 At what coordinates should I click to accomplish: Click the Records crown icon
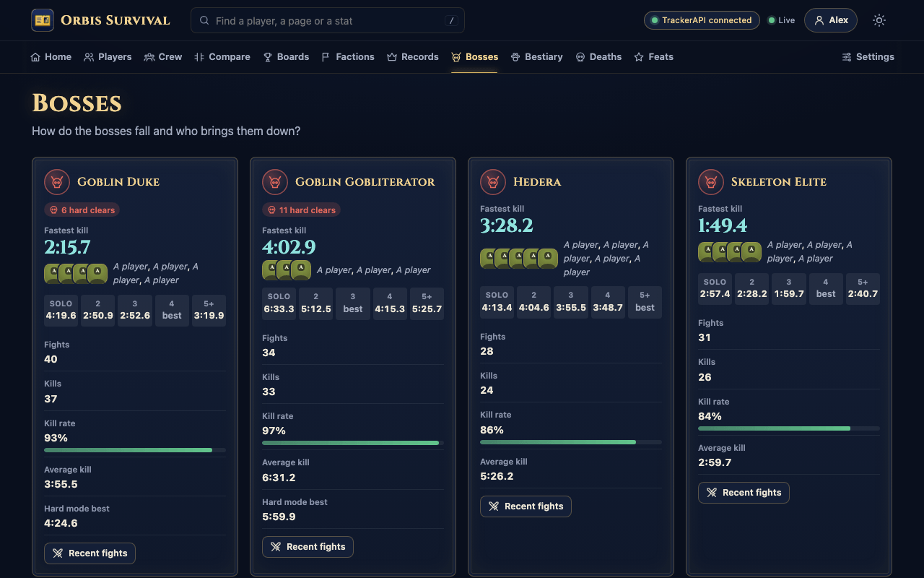pos(392,57)
